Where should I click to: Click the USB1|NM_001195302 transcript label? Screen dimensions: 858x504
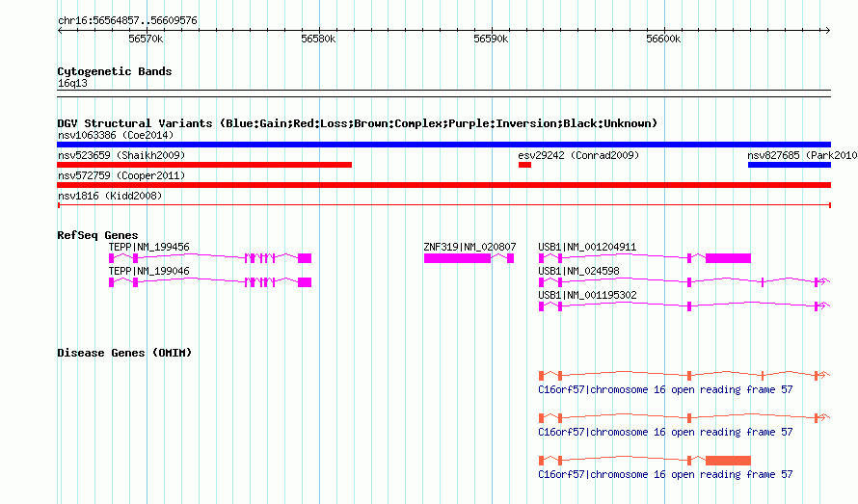(x=587, y=295)
